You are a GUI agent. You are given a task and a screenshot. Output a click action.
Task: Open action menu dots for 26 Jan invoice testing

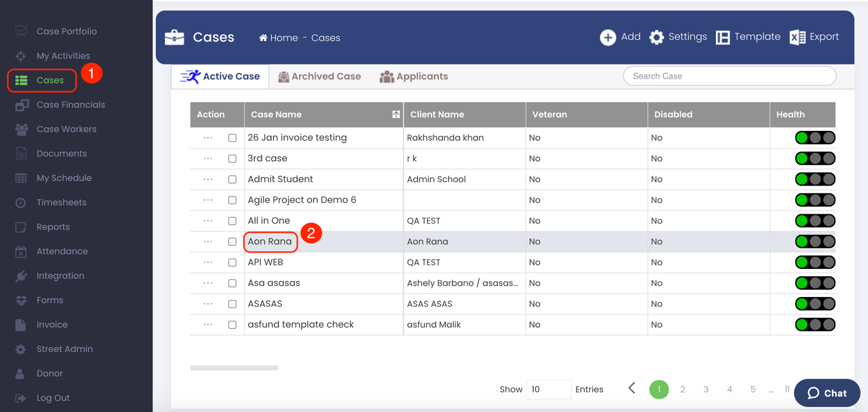click(x=208, y=138)
